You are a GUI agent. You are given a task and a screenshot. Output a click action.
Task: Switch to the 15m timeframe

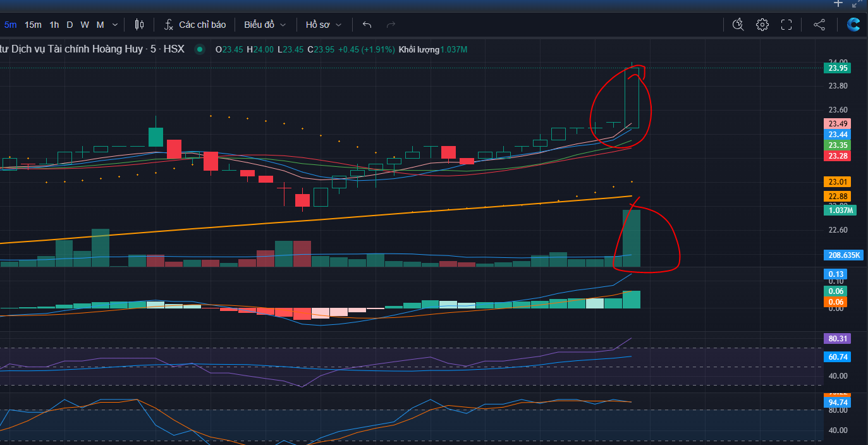click(x=33, y=25)
